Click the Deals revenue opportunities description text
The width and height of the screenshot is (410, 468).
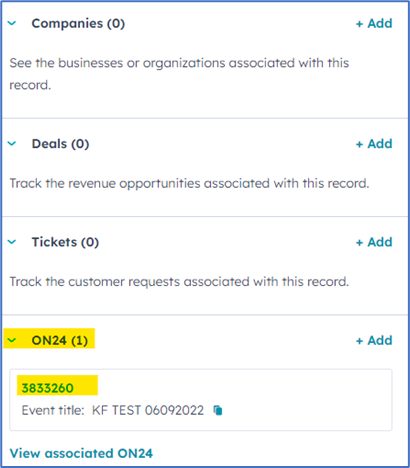(189, 183)
